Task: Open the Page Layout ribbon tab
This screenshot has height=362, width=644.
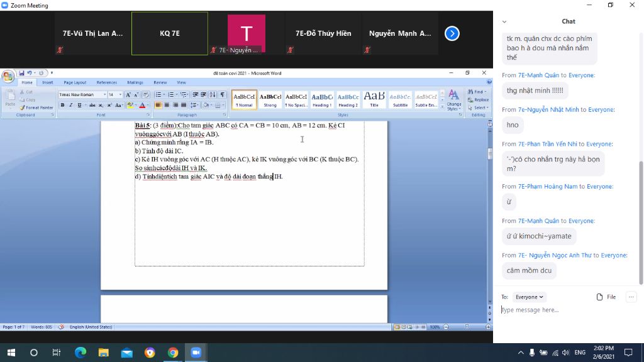Action: click(x=75, y=82)
